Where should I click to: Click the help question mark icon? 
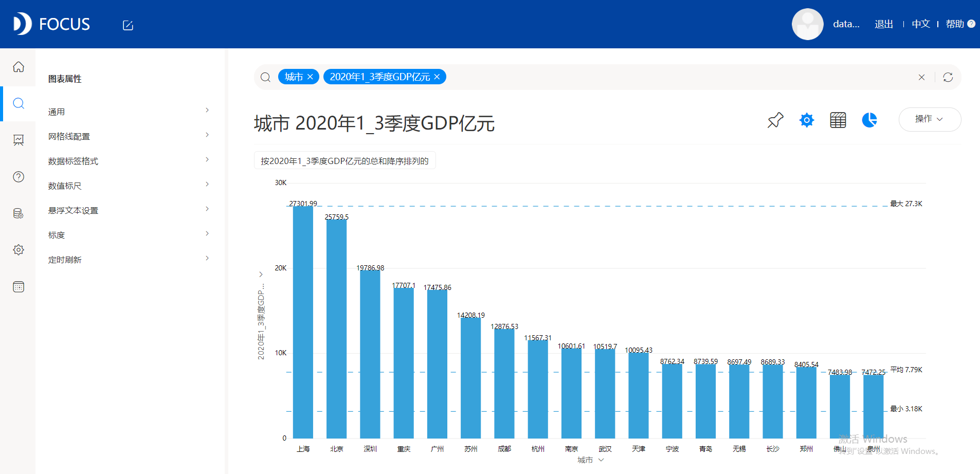[971, 24]
